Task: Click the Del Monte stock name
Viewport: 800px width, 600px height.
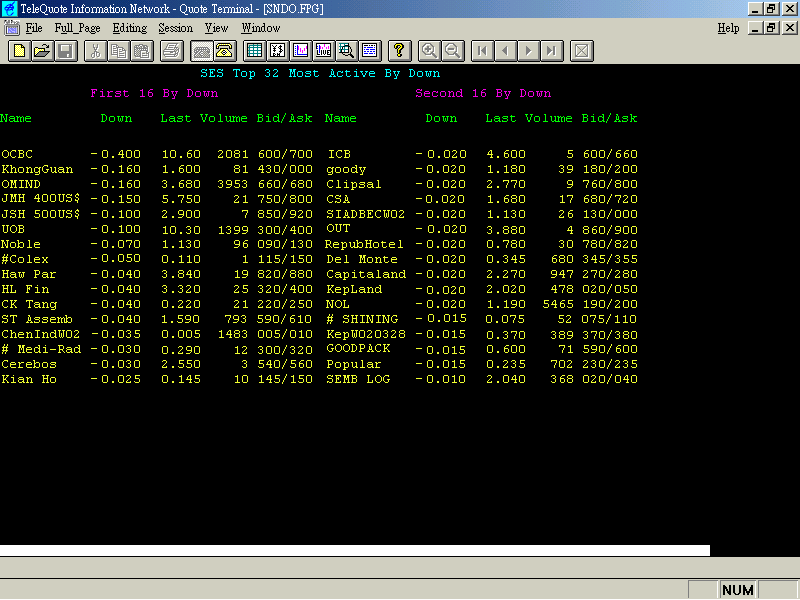Action: tap(362, 259)
